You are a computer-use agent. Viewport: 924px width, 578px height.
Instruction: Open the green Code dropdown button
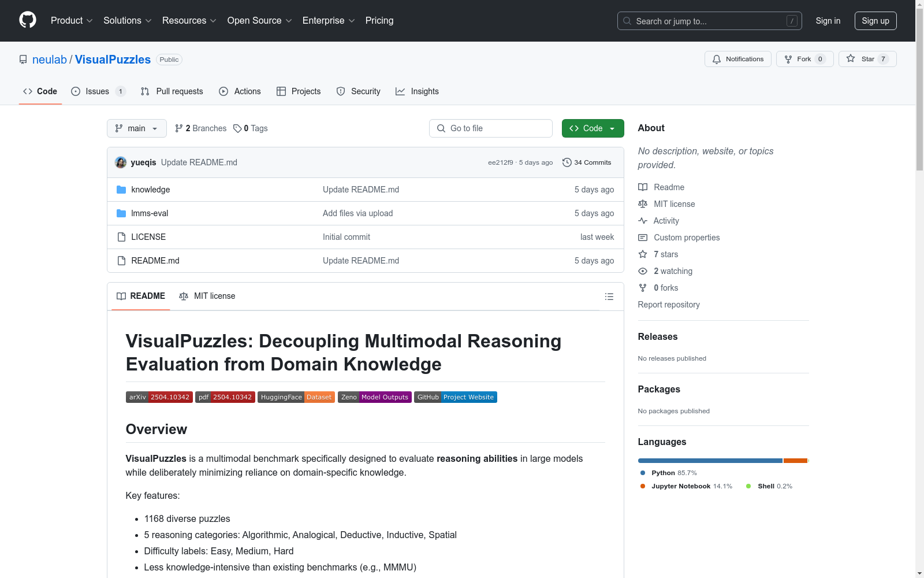(x=593, y=128)
